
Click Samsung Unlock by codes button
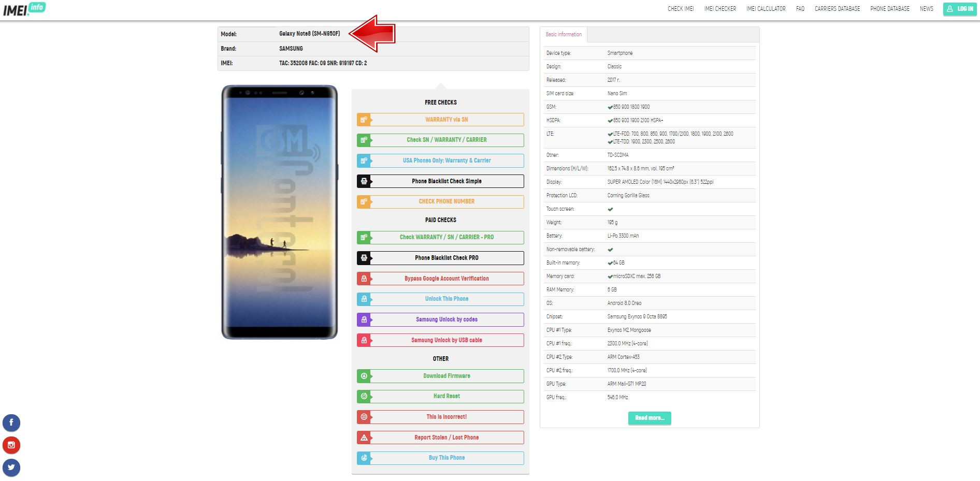pyautogui.click(x=440, y=319)
